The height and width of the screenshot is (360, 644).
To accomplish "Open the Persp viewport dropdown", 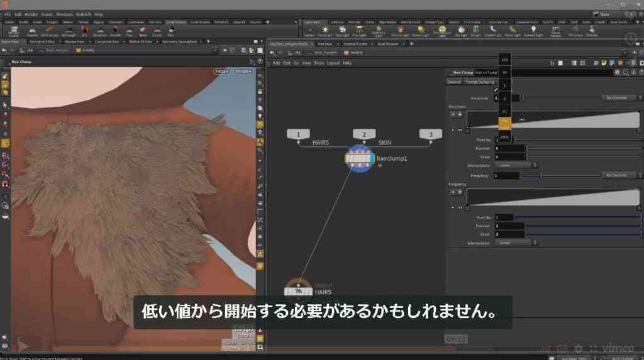I will point(222,72).
